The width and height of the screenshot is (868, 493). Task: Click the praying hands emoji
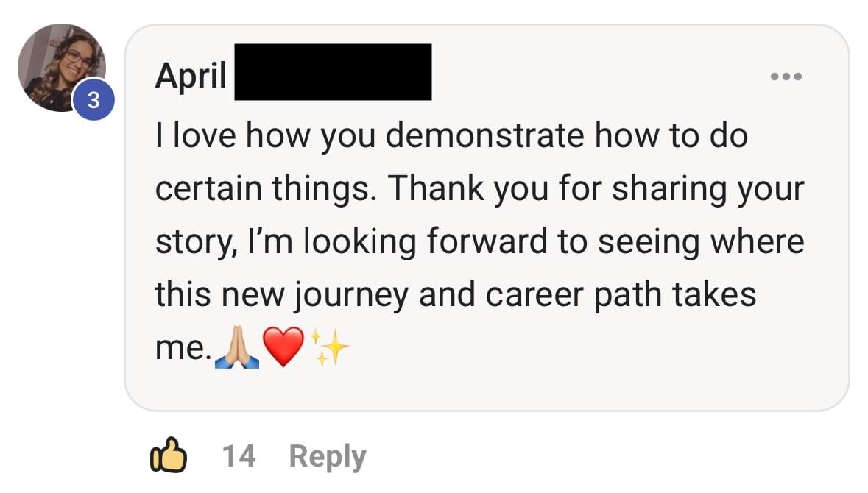coord(236,350)
